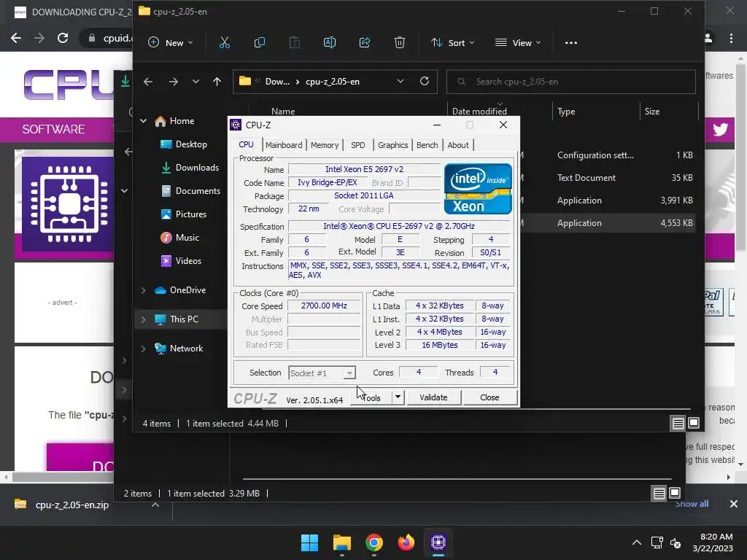Click the Twitter bird icon on webpage

[x=720, y=129]
